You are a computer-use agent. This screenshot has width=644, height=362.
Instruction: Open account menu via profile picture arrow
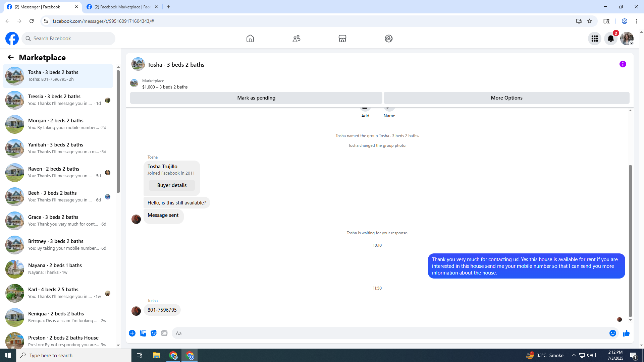tap(631, 43)
